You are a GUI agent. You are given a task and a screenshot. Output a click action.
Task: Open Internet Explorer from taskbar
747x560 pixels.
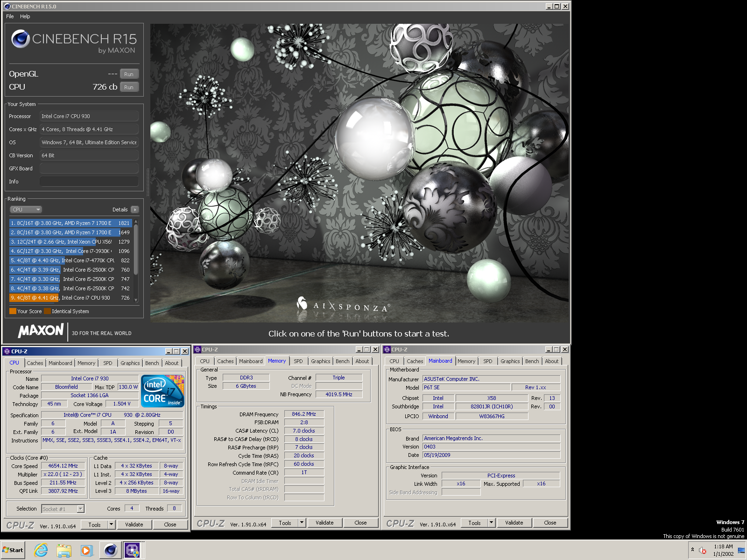(x=41, y=550)
